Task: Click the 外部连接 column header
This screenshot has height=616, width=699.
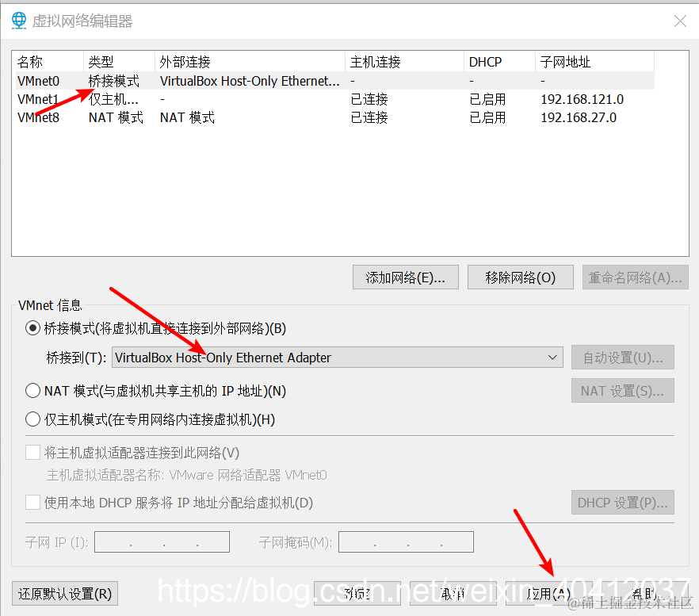Action: pos(250,62)
